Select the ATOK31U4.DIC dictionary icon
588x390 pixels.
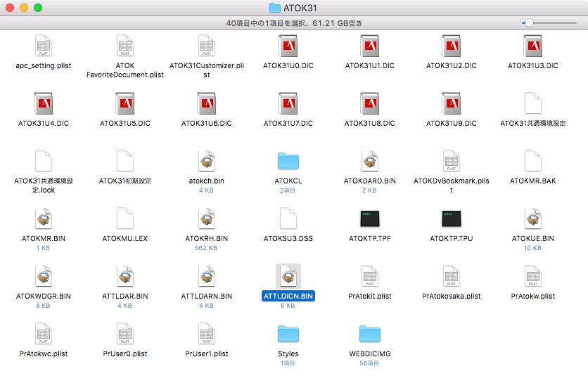tap(43, 103)
